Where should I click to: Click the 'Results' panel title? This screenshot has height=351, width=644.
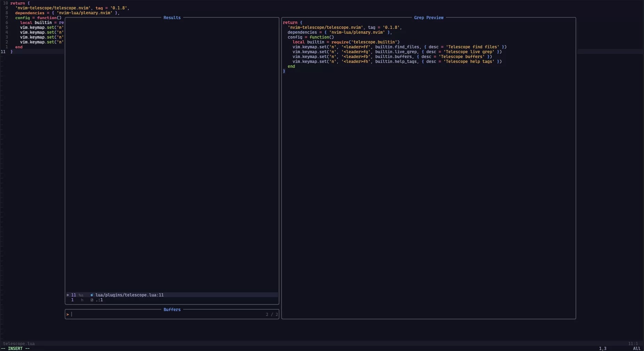172,18
